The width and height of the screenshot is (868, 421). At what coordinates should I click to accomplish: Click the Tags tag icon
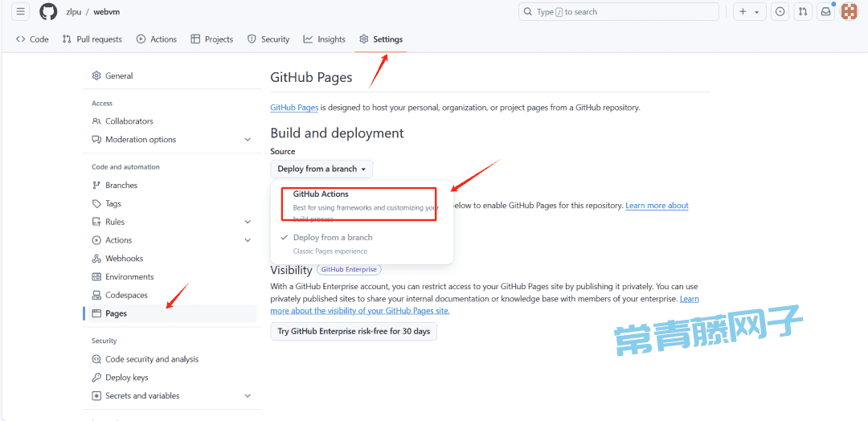[x=96, y=203]
